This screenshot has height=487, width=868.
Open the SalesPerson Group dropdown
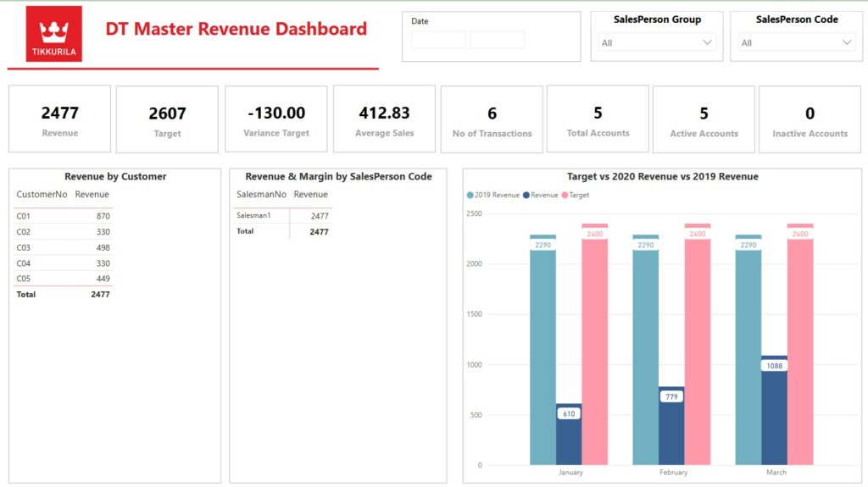tap(657, 43)
